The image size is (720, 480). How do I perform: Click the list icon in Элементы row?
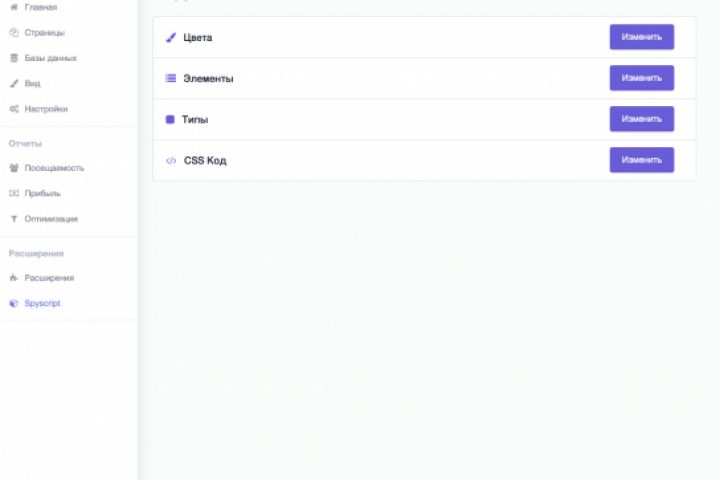pyautogui.click(x=171, y=78)
